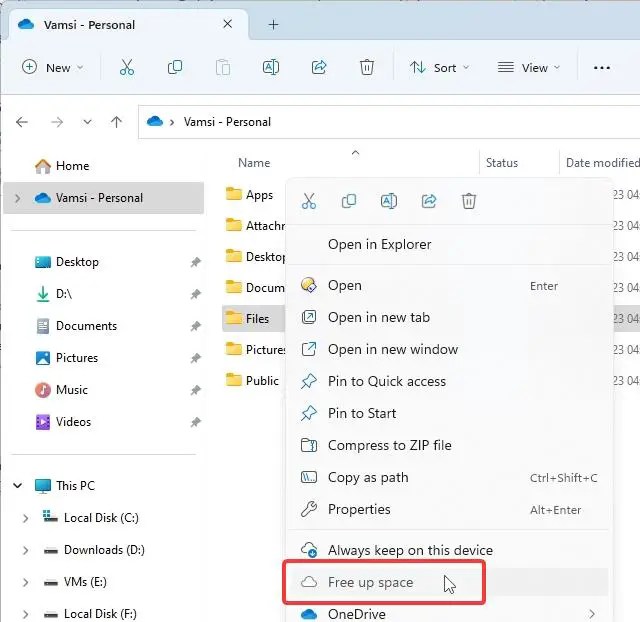Viewport: 640px width, 622px height.
Task: Expand VMs (E:) node
Action: click(x=25, y=582)
